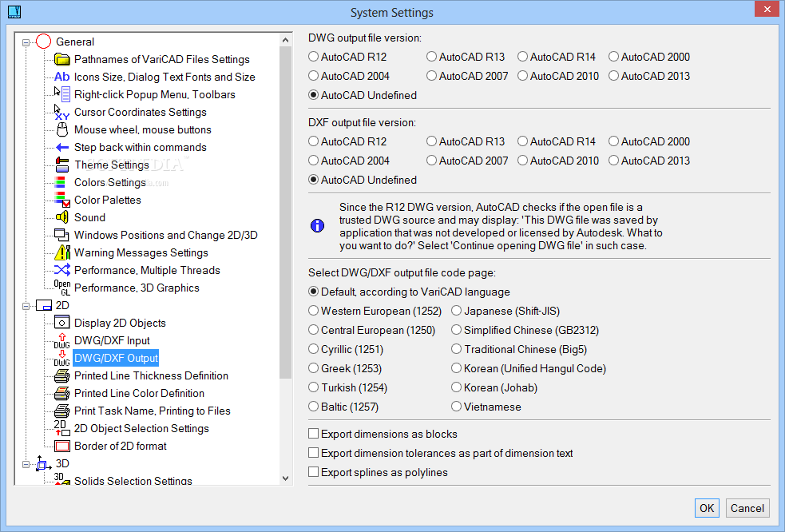Screen dimensions: 785x532
Task: Click the tree scrollbar up arrow
Action: tap(285, 40)
